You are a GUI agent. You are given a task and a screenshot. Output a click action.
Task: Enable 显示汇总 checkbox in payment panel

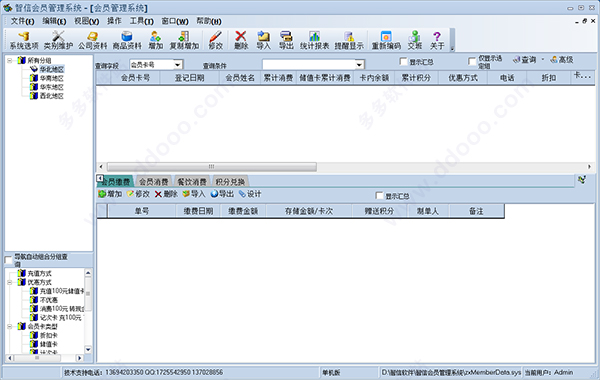coord(379,196)
